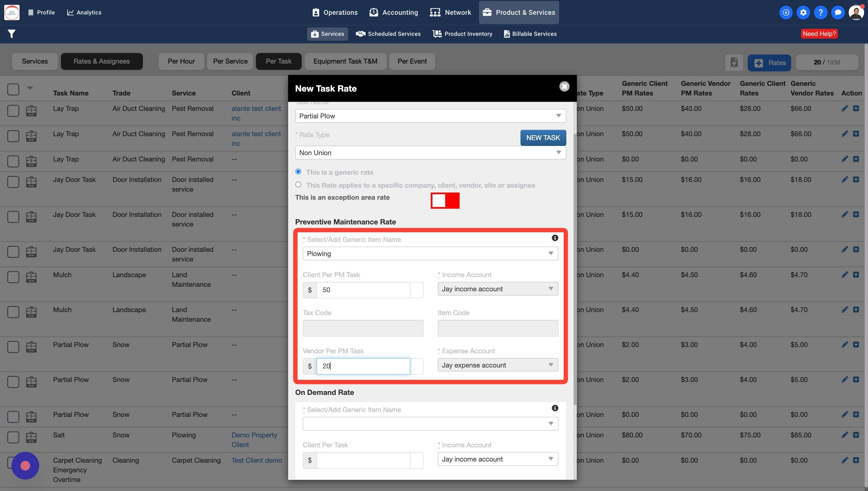Expand the Rate Type Non Union dropdown
Viewport: 868px width, 491px height.
430,153
